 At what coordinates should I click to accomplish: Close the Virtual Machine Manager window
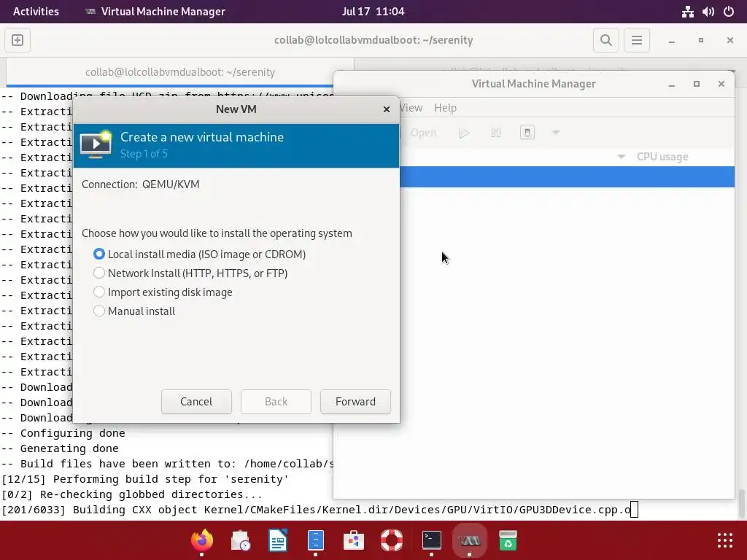[721, 84]
